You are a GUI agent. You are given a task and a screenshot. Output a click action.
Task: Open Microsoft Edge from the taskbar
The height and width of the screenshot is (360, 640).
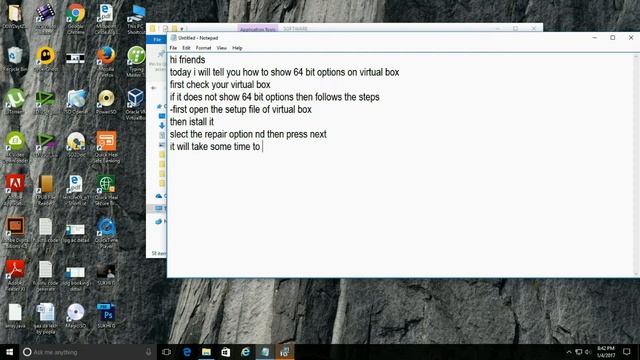[187, 352]
